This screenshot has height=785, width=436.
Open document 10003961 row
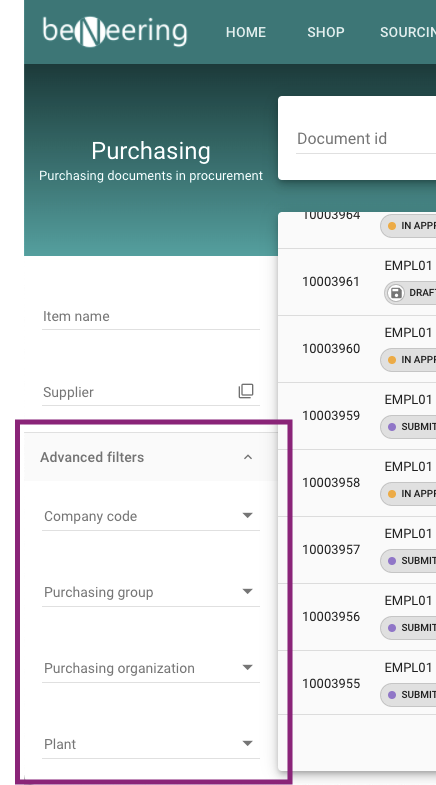pyautogui.click(x=357, y=282)
